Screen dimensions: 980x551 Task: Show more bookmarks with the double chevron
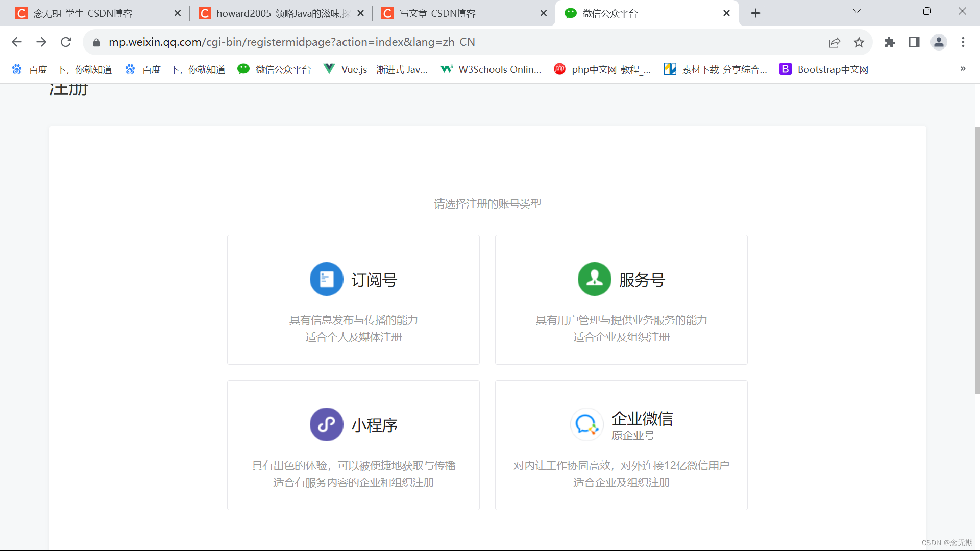[x=963, y=69]
